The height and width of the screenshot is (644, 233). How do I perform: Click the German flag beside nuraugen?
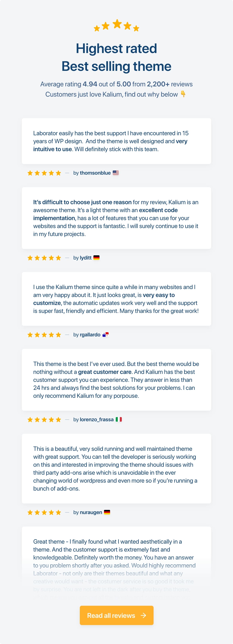click(x=107, y=512)
